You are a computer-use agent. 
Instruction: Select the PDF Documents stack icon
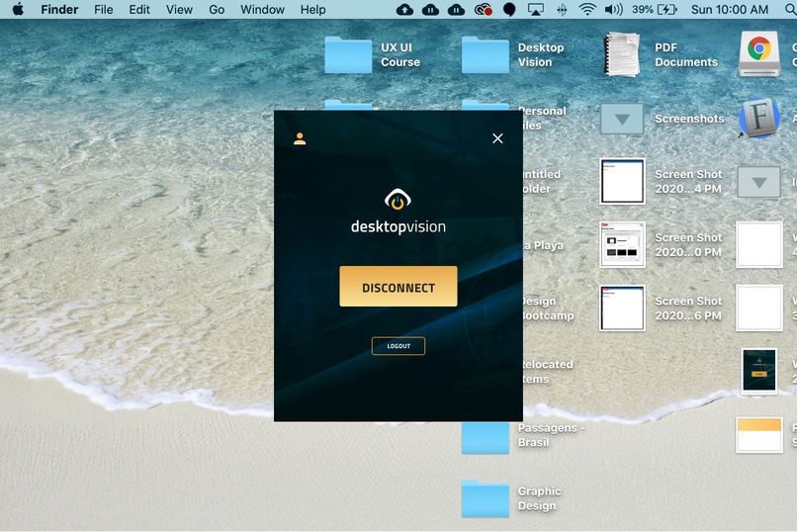[622, 54]
